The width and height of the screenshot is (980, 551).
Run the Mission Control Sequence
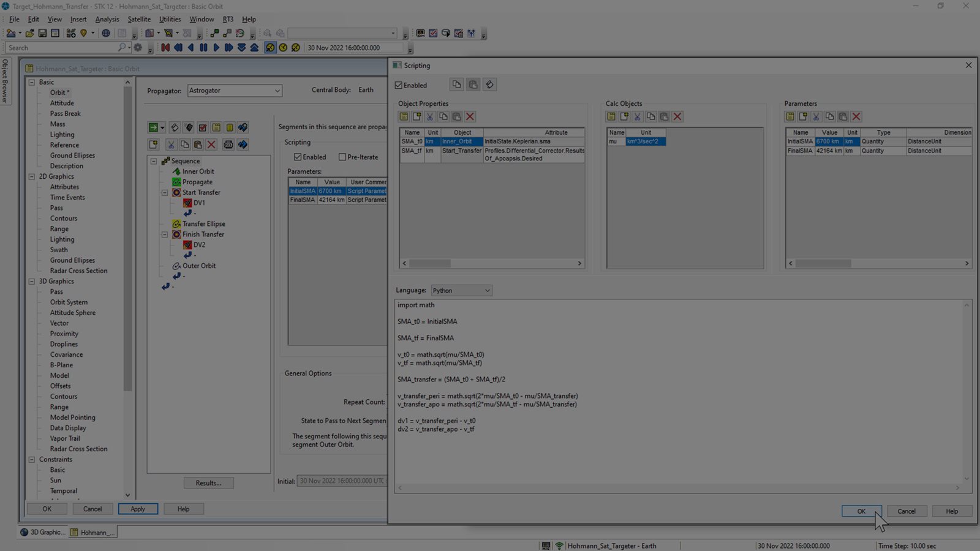[154, 127]
